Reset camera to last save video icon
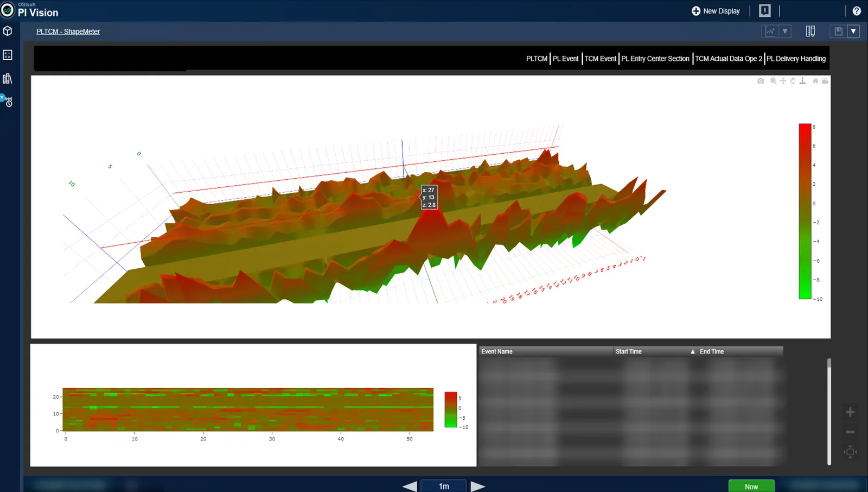 pyautogui.click(x=825, y=81)
